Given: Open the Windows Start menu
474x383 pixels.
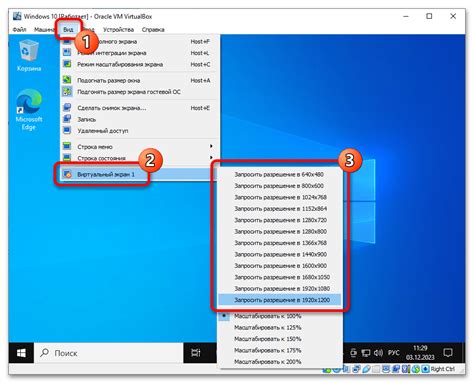Looking at the screenshot, I should (x=21, y=353).
